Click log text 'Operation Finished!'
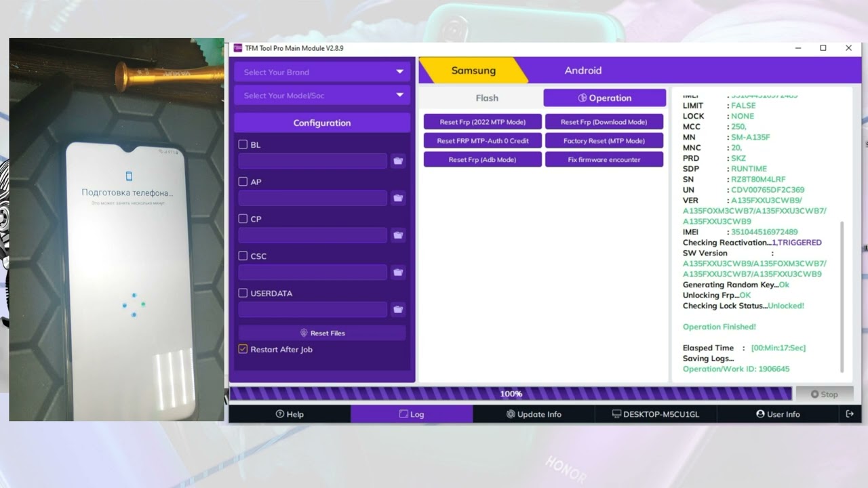Image resolution: width=868 pixels, height=488 pixels. click(x=719, y=327)
